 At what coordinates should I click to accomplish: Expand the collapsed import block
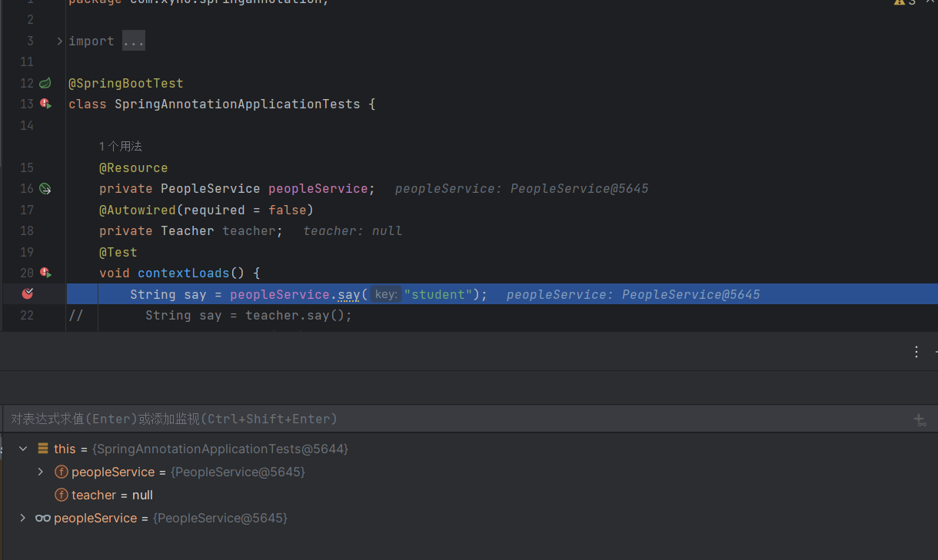[60, 41]
